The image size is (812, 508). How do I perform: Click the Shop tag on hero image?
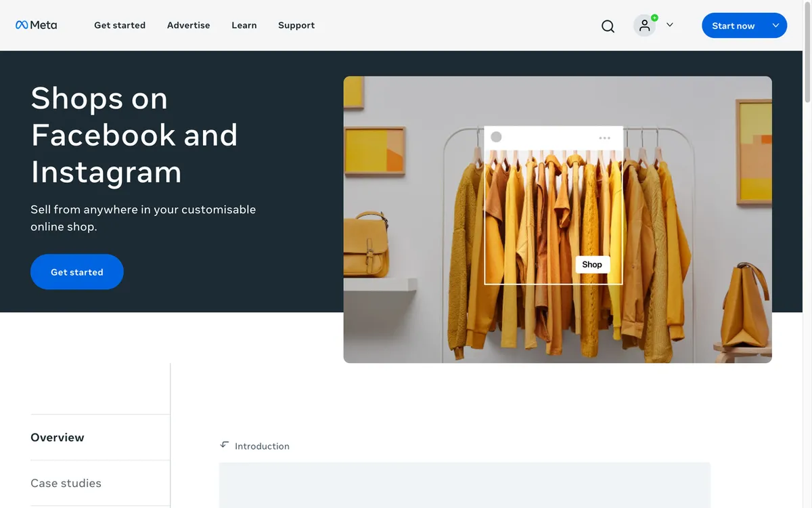[x=592, y=265]
